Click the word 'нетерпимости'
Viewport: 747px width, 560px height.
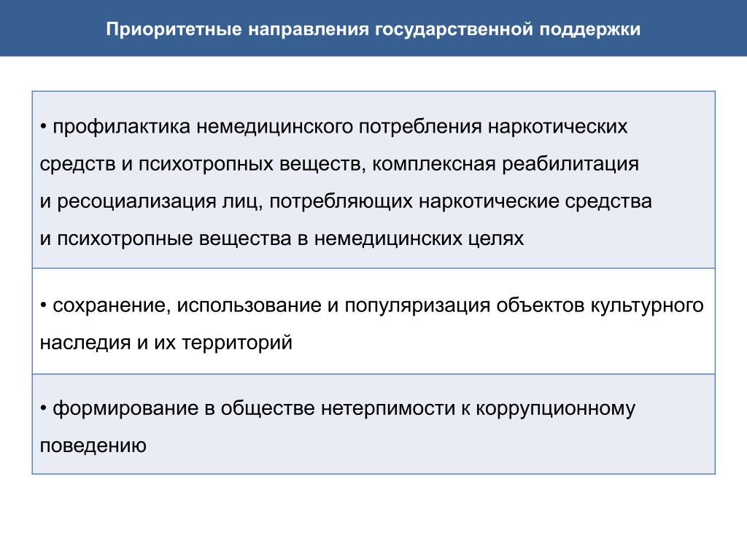coord(388,408)
